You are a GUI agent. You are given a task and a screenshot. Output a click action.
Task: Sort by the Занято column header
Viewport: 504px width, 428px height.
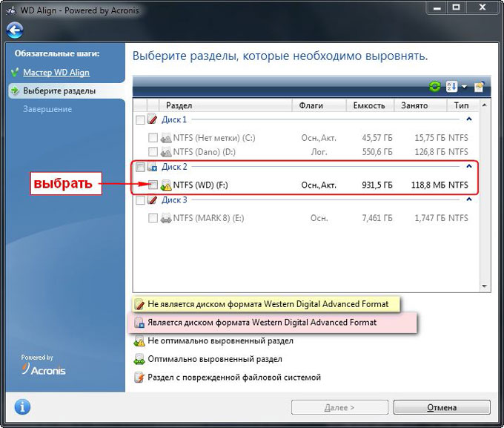tap(420, 105)
